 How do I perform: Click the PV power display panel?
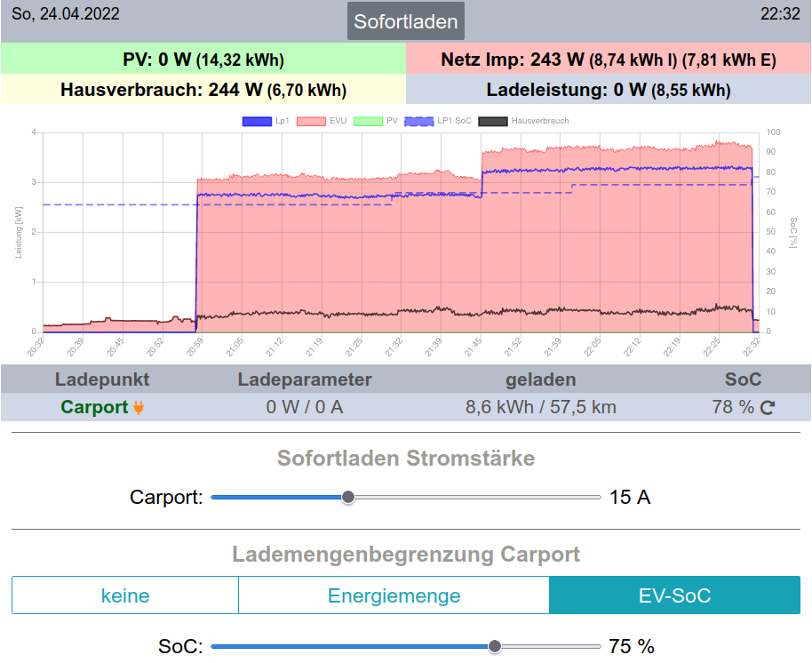(x=203, y=59)
